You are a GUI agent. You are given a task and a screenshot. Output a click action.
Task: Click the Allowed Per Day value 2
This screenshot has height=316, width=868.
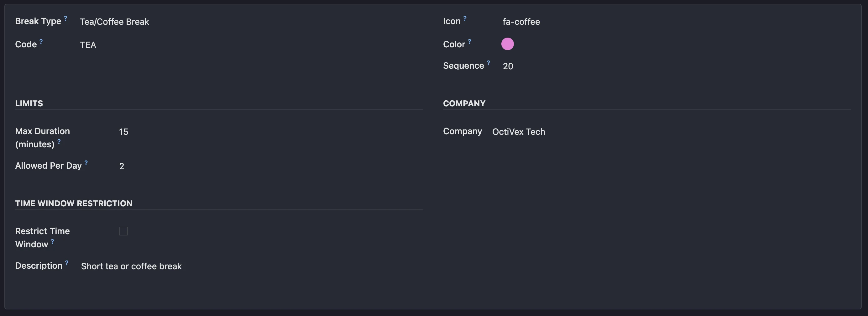tap(122, 166)
